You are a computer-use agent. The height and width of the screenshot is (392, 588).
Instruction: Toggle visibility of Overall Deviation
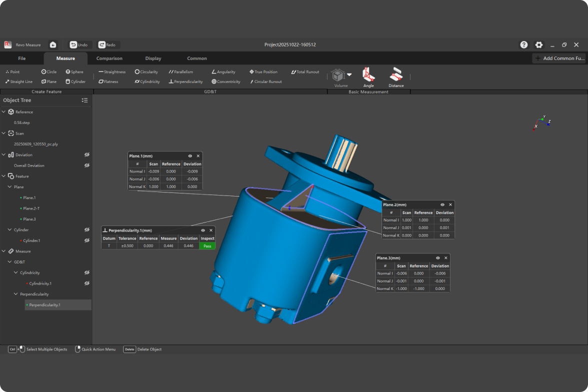tap(86, 165)
